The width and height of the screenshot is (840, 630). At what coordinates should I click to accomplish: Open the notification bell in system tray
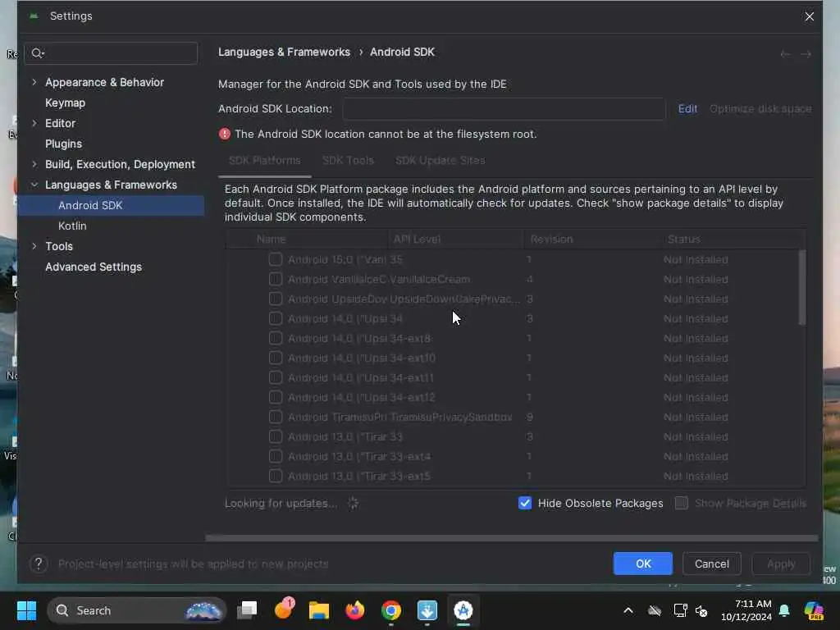[784, 610]
